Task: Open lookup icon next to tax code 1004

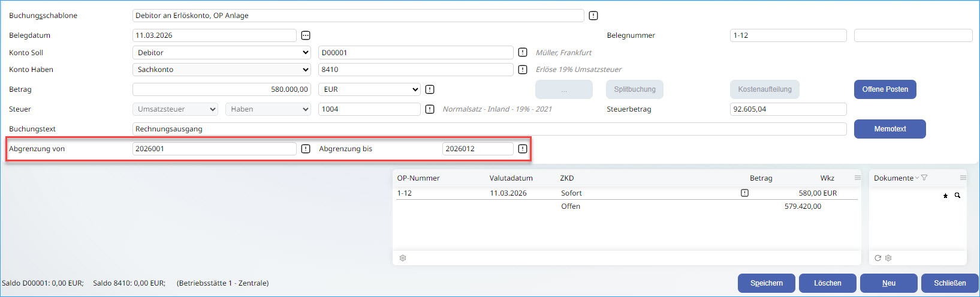Action: (430, 109)
